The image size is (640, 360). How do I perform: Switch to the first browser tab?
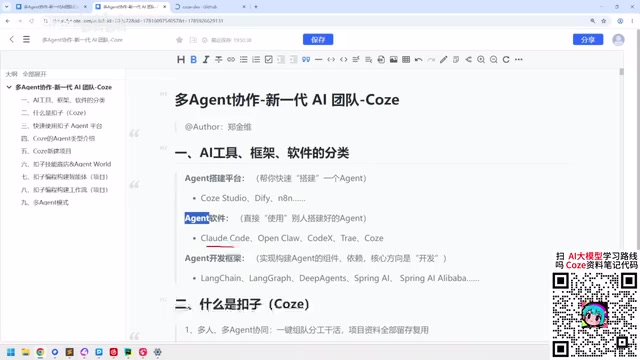point(51,7)
